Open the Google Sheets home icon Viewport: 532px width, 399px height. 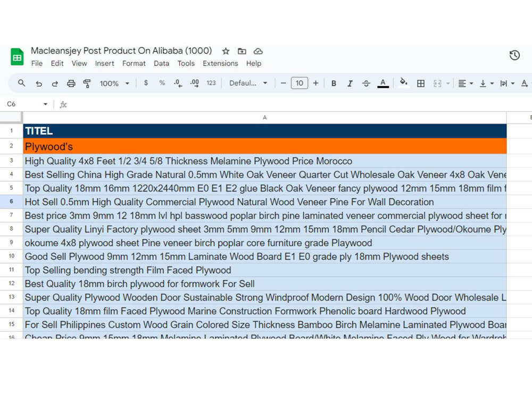(17, 57)
